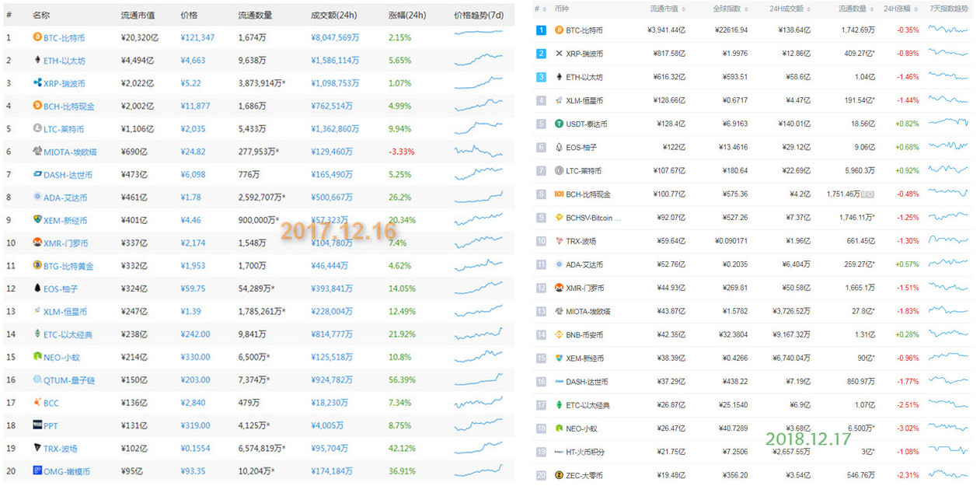Click the blue rank 2 badge in the 2018 table
Viewport: 980px width, 486px height.
pos(542,54)
